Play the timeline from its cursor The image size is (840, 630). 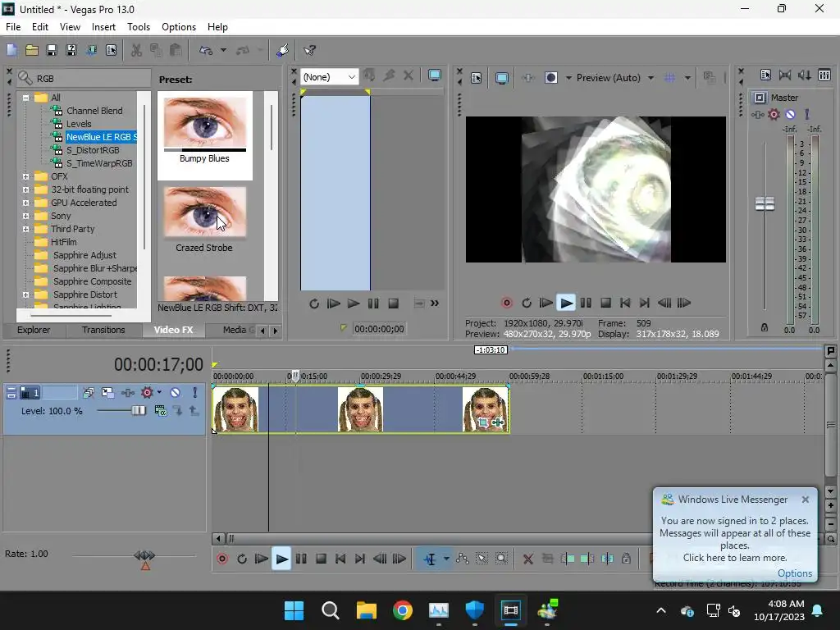coord(281,559)
